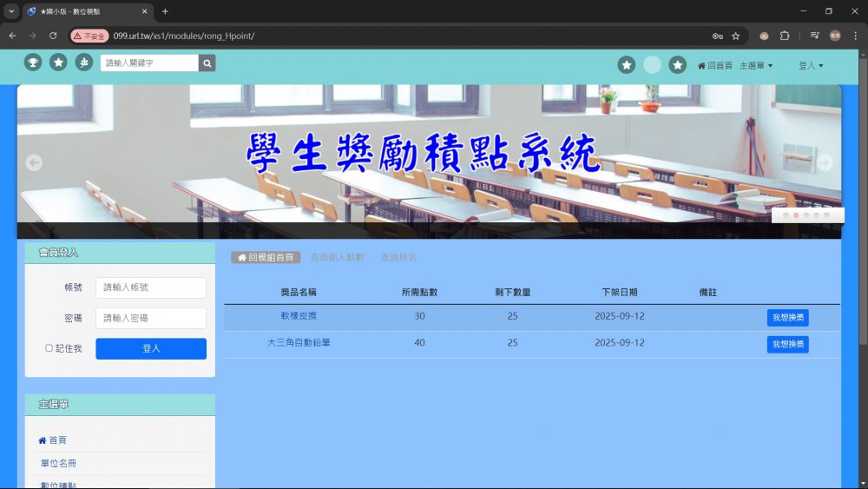The height and width of the screenshot is (489, 868).
Task: Open the 大三角自動鉛筆 prize link
Action: click(299, 343)
